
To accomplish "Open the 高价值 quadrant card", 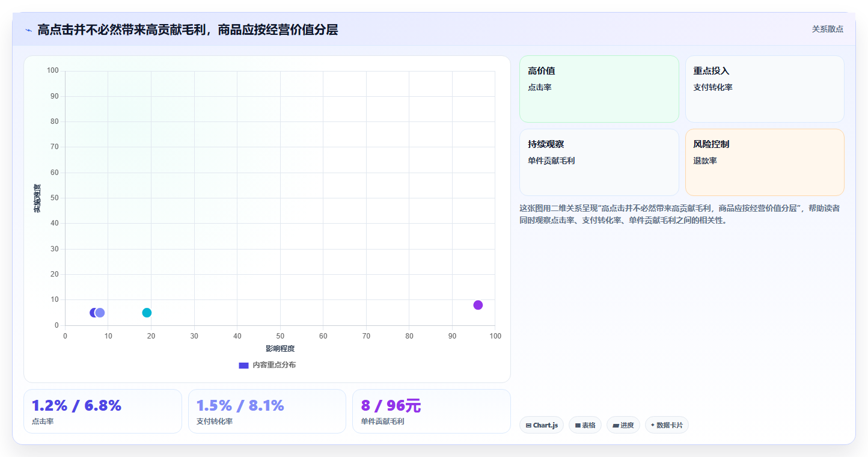I will (x=599, y=89).
